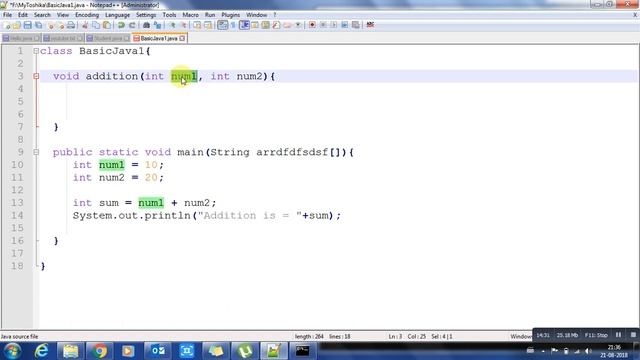Toggle Synchronize Horizontal Scrolling button

point(208,25)
